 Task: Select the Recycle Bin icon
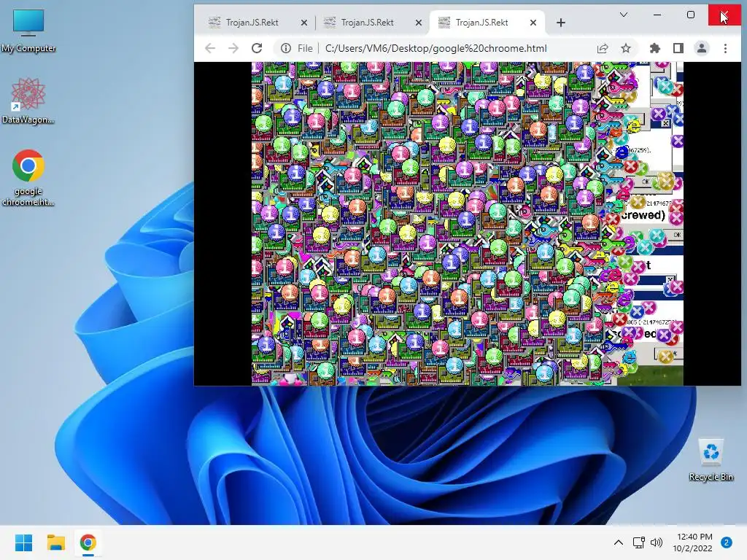click(x=711, y=460)
